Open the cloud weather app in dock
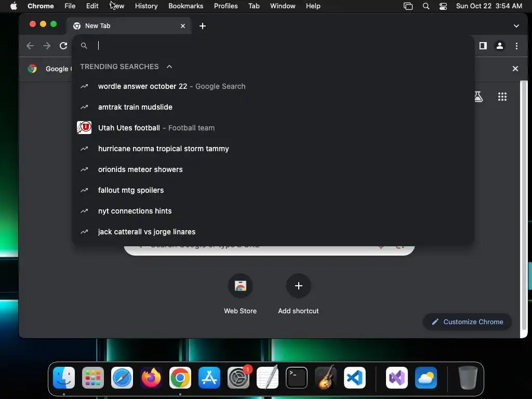This screenshot has width=532, height=399. (x=426, y=378)
